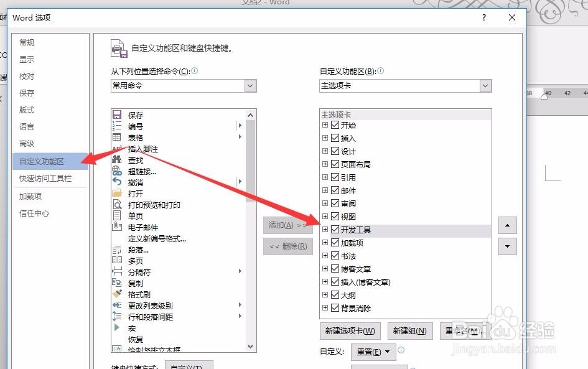This screenshot has height=369, width=588.
Task: Click the command list scroll-up arrow
Action: (x=251, y=115)
